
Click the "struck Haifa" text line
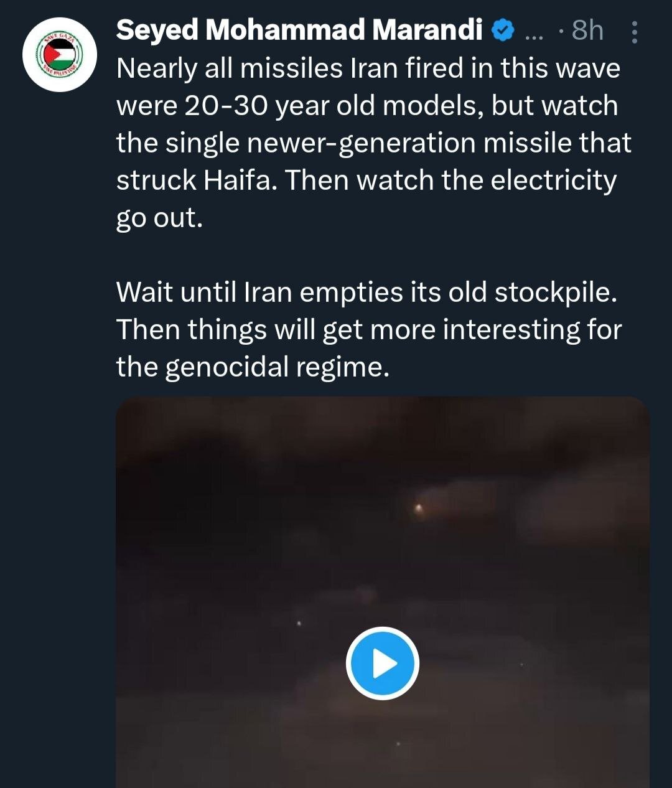[366, 181]
